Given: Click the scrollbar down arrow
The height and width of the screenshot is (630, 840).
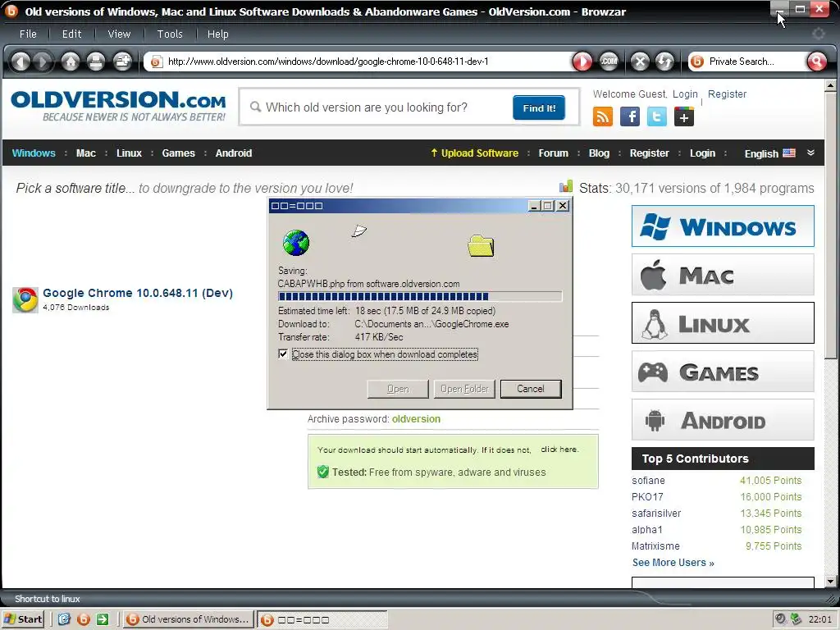Looking at the screenshot, I should [830, 582].
